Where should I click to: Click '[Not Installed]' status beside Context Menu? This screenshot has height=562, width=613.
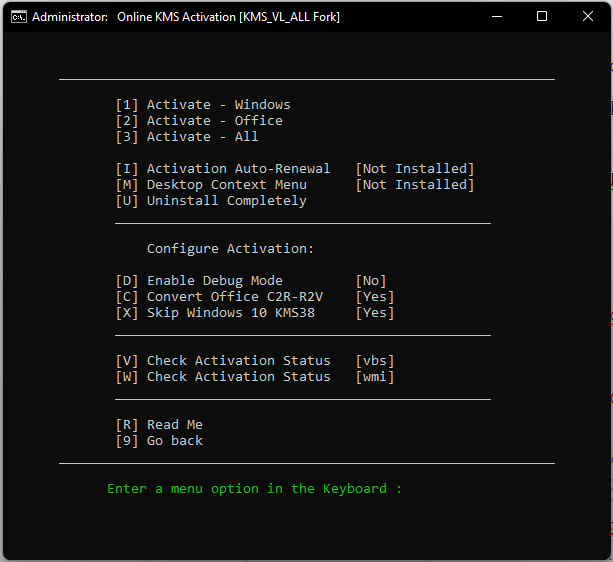[x=415, y=185]
